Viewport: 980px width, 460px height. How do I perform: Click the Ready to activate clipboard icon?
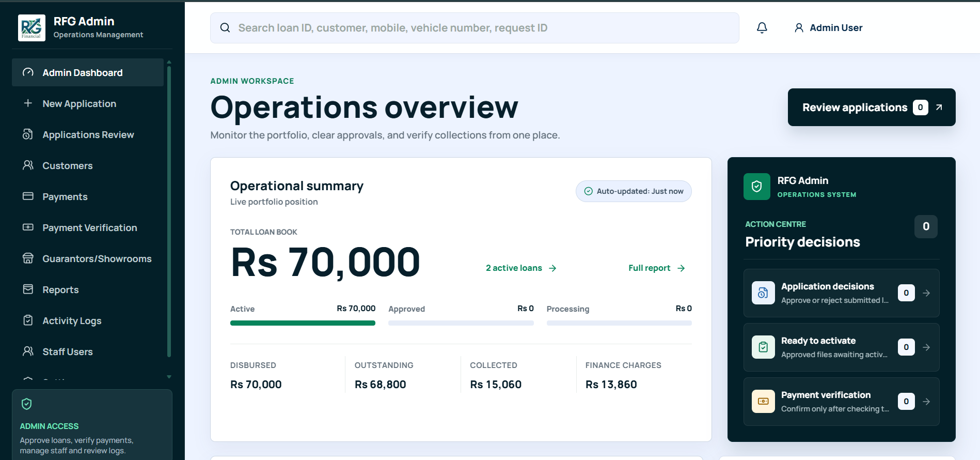[763, 347]
